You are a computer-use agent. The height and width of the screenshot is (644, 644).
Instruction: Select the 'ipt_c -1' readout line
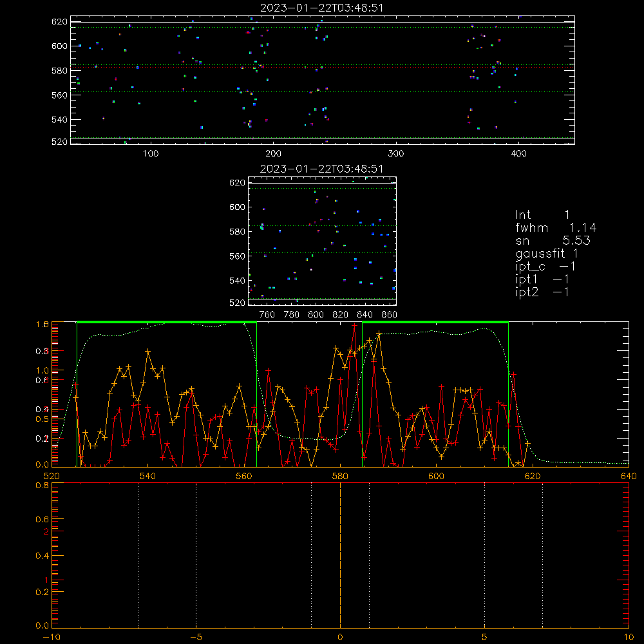(545, 267)
